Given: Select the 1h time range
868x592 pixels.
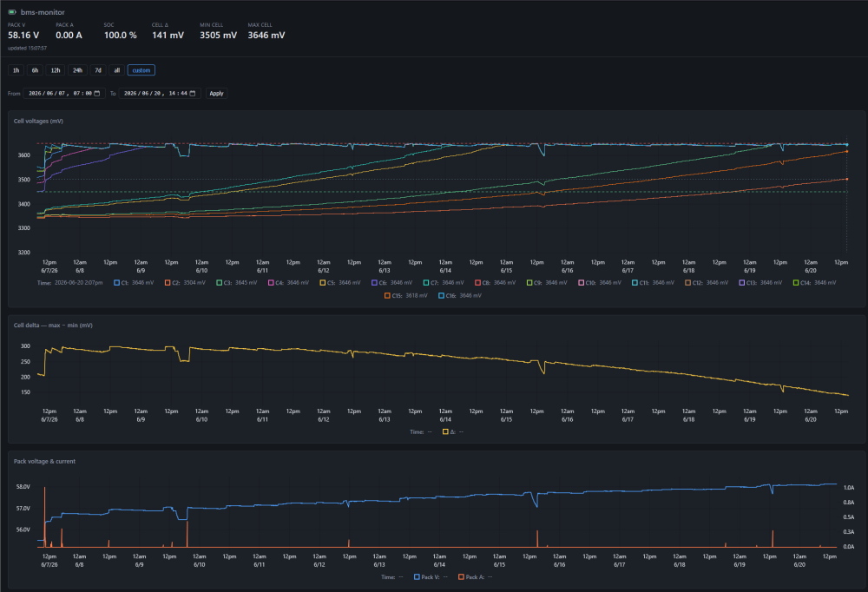Looking at the screenshot, I should click(x=16, y=70).
